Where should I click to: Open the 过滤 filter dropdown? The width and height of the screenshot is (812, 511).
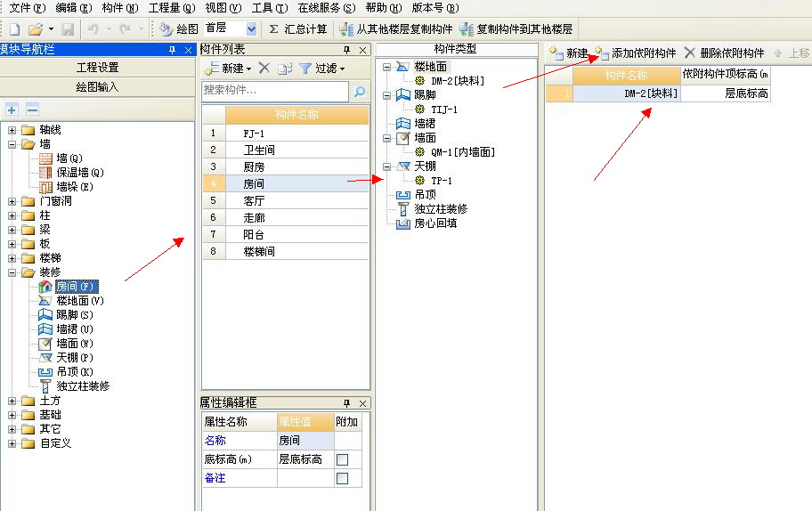[322, 69]
